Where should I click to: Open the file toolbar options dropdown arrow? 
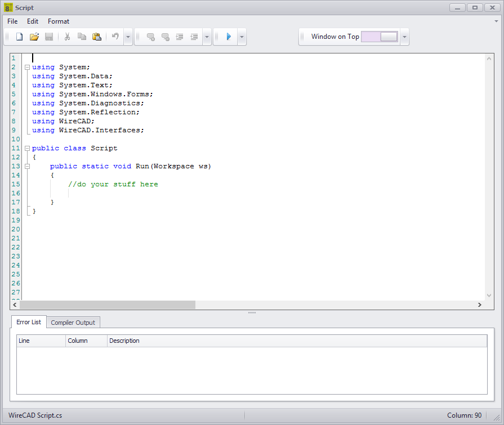tap(128, 37)
